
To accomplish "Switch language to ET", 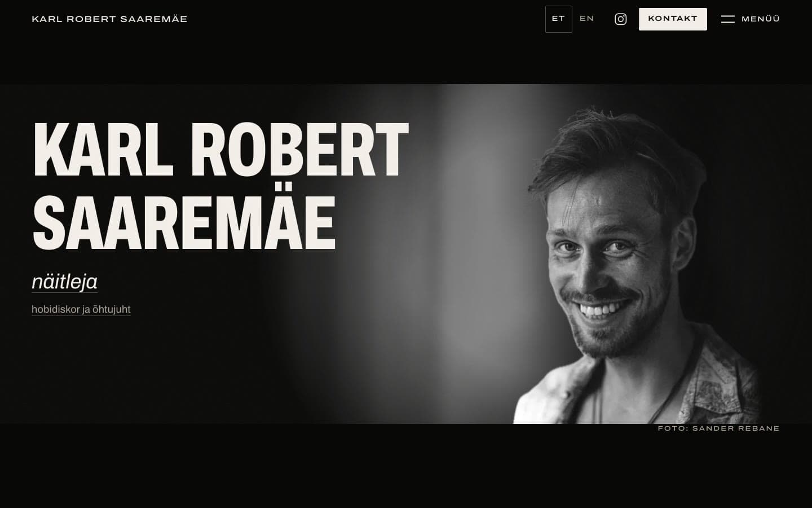I will click(x=558, y=19).
